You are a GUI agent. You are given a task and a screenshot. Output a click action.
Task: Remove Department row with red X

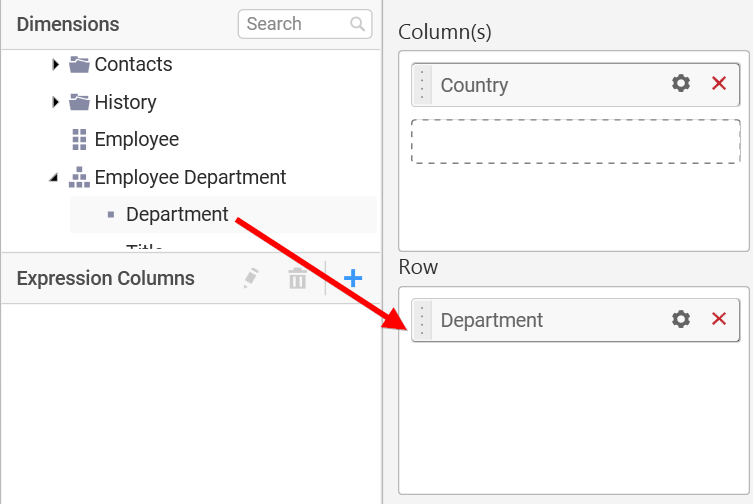718,319
